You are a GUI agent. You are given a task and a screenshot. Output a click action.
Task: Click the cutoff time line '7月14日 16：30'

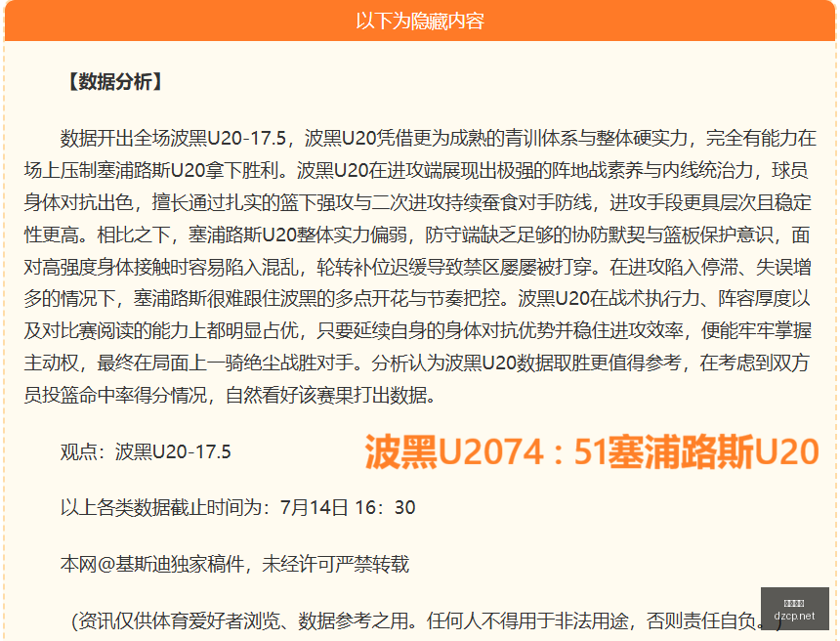point(238,507)
